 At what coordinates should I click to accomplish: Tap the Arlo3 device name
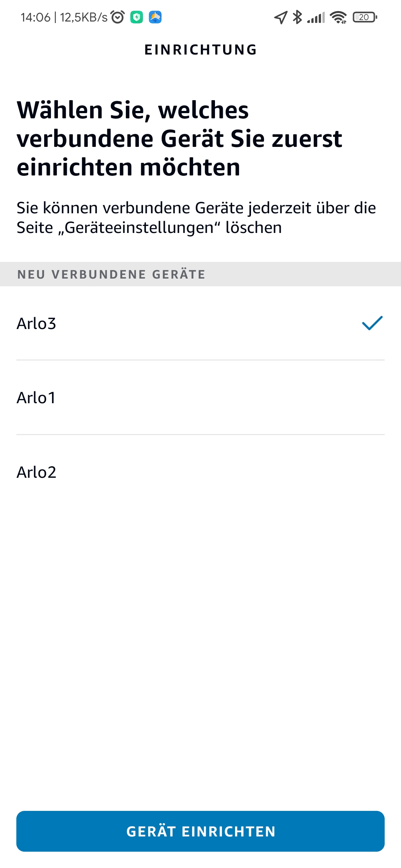coord(36,323)
